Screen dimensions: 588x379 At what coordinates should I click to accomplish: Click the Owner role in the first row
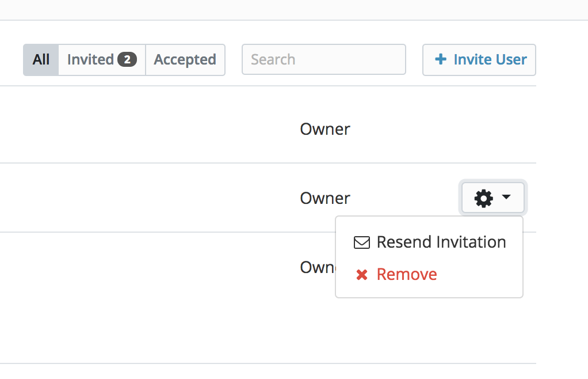click(x=324, y=129)
